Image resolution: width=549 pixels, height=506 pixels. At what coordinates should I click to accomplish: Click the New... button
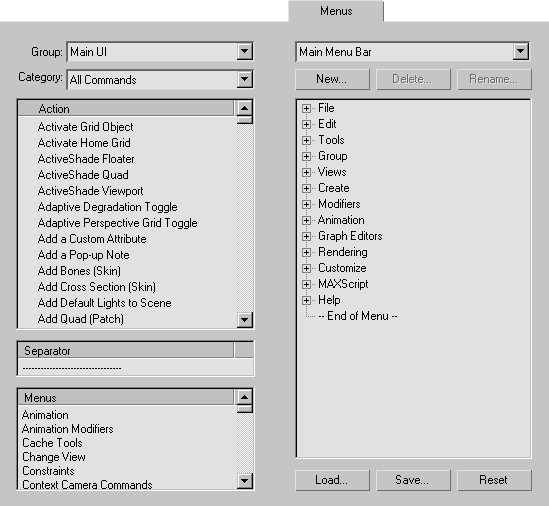tap(332, 79)
